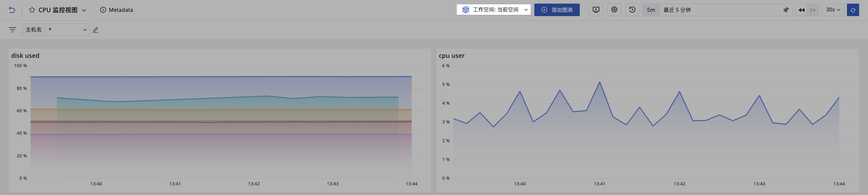Click the refresh icon button
868x195 pixels.
(x=853, y=10)
